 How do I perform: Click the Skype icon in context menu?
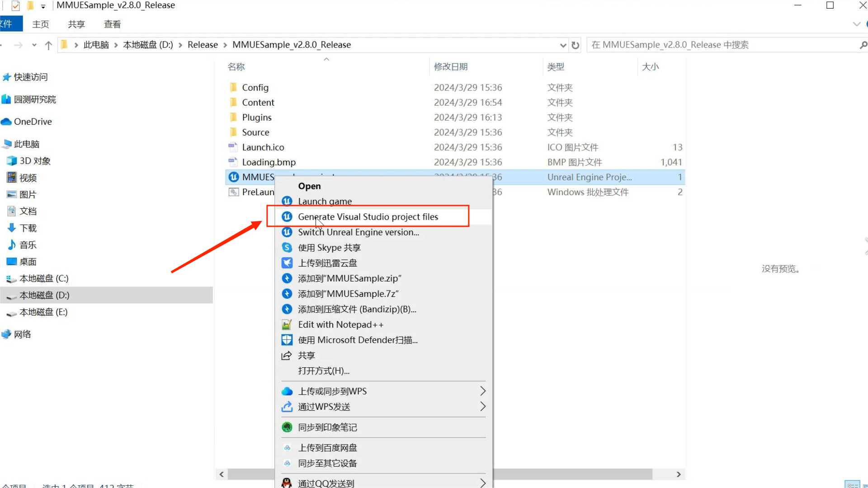[287, 248]
